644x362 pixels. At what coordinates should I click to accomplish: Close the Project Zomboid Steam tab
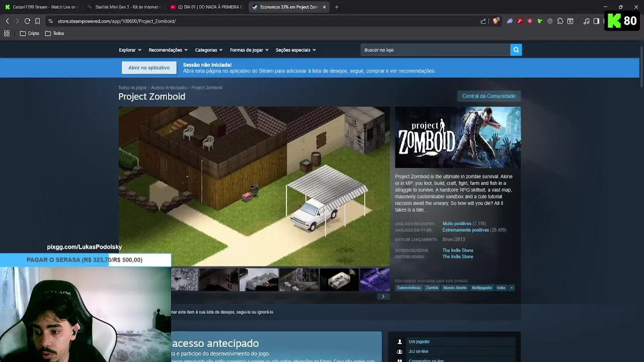tap(324, 7)
